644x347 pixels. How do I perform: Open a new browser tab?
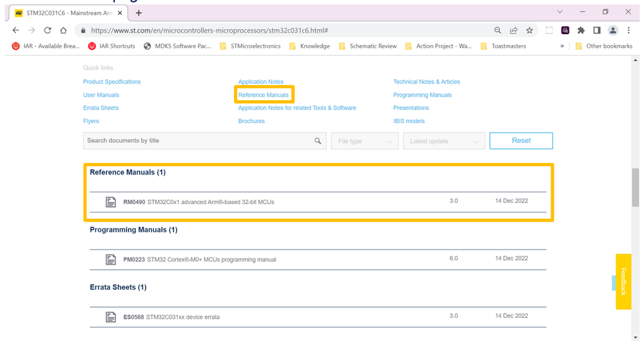139,13
